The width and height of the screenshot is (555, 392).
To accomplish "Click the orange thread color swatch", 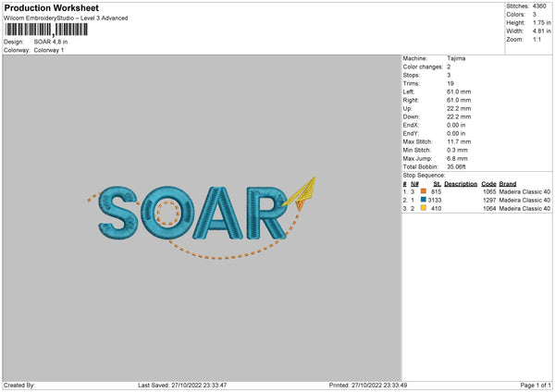I will [424, 191].
